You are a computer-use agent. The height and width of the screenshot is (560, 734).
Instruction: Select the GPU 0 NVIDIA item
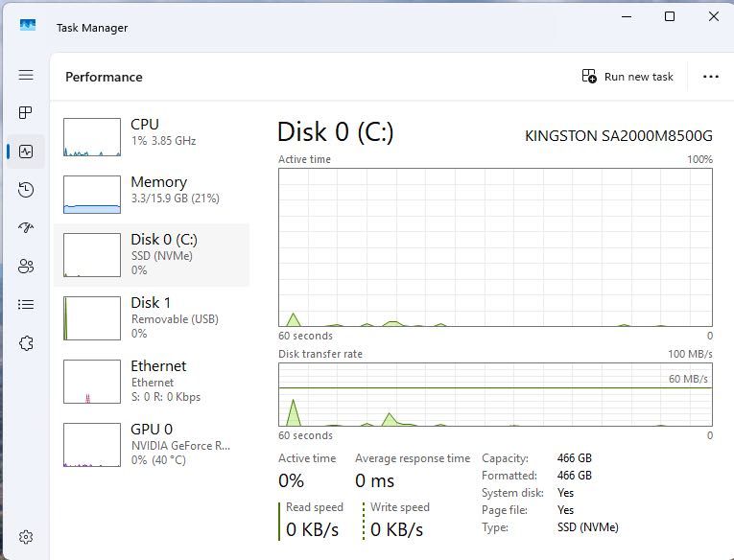152,444
